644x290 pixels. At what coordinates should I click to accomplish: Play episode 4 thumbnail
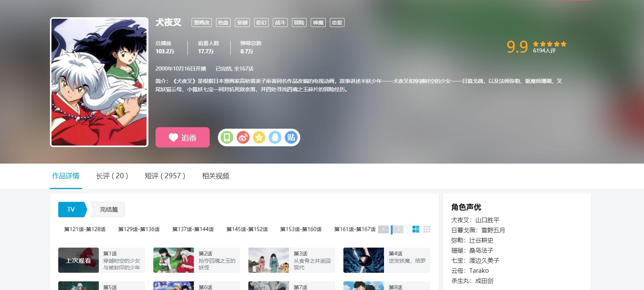[x=364, y=260]
